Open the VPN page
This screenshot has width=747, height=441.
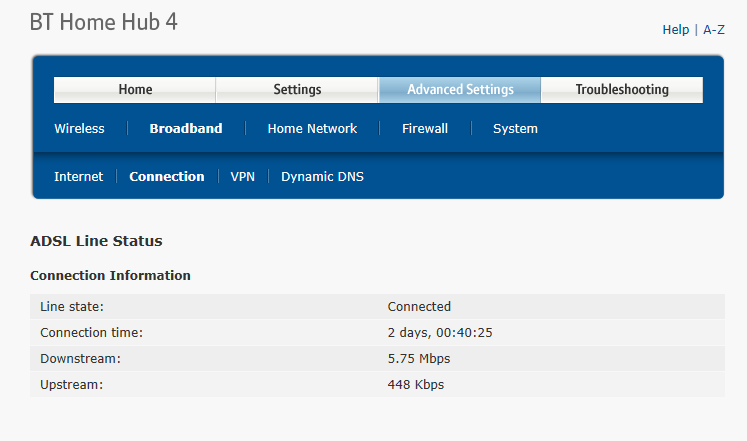[242, 177]
